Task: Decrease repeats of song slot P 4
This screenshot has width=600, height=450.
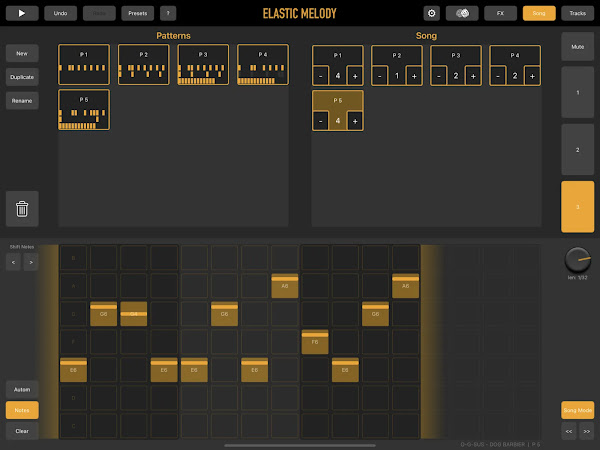Action: tap(498, 76)
